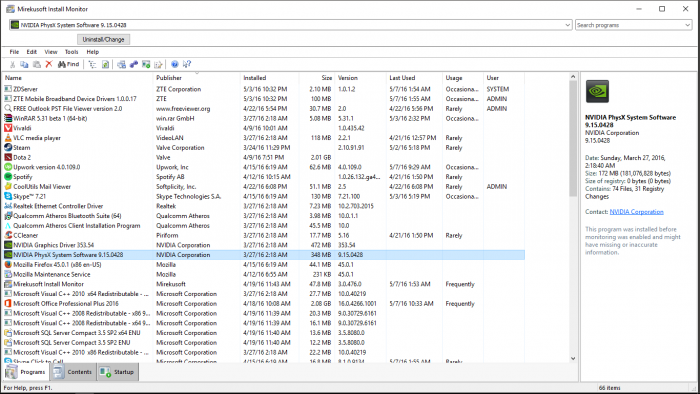Screen dimensions: 700x394
Task: Click the blue chain link toolbar icon
Action: click(x=133, y=65)
